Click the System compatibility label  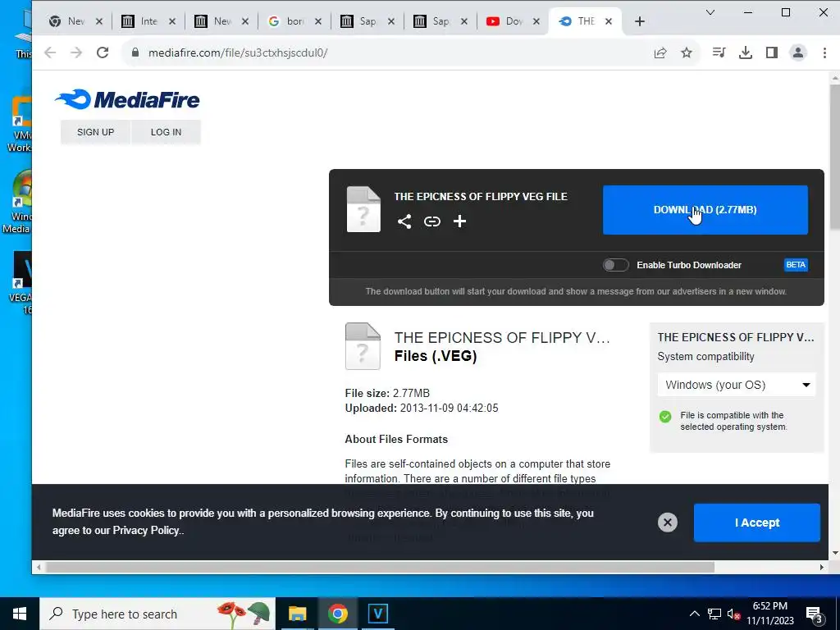(x=705, y=357)
